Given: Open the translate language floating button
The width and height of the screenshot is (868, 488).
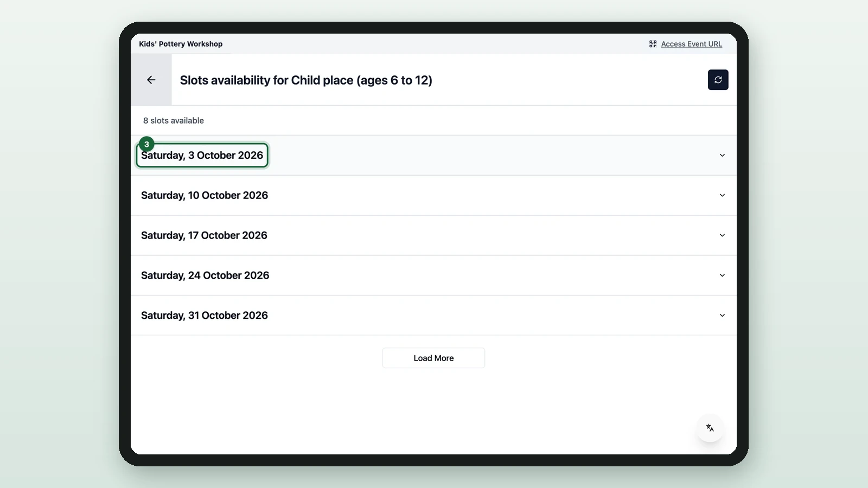Looking at the screenshot, I should [x=710, y=428].
